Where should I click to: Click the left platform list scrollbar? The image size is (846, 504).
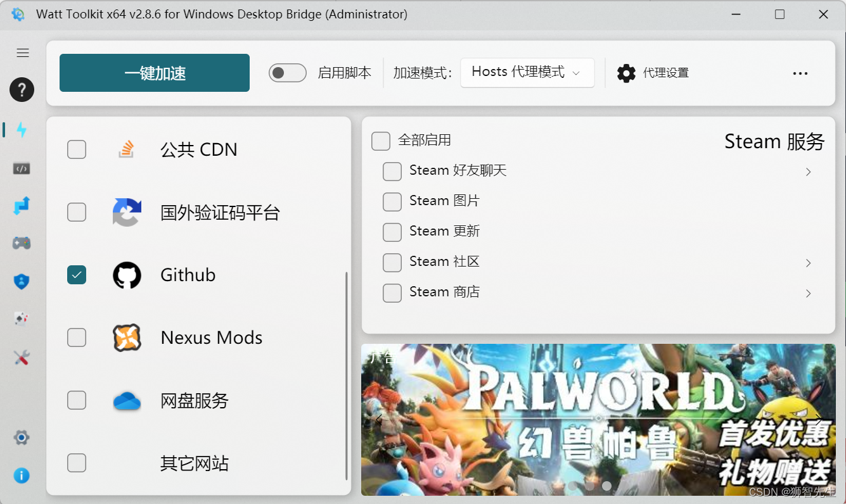pos(347,376)
